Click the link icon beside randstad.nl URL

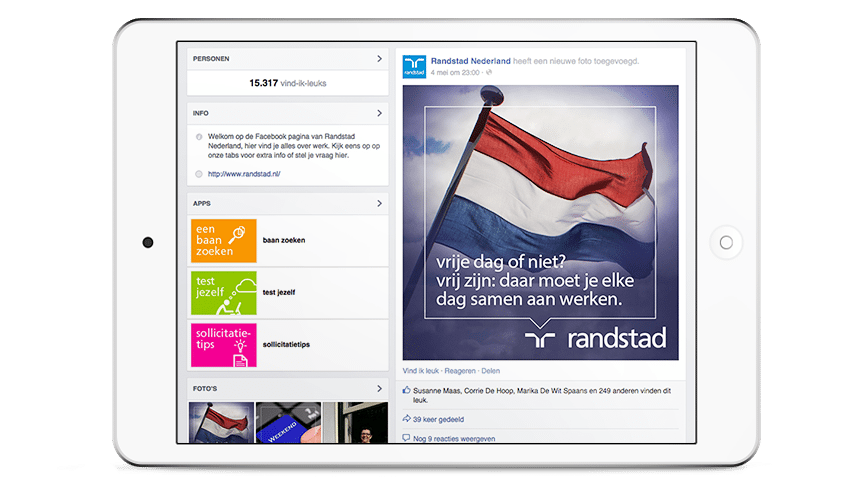(199, 174)
